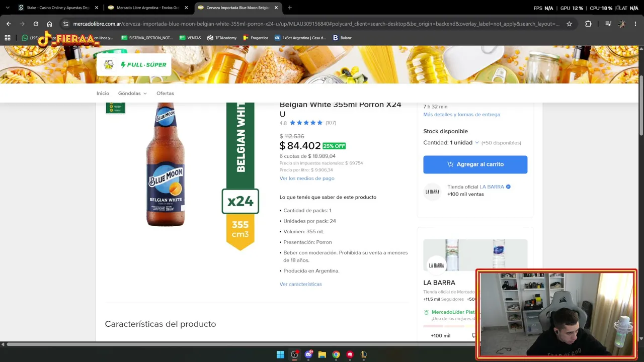Open Más detalles y formas de entrega
Image resolution: width=644 pixels, height=362 pixels.
pos(462,114)
